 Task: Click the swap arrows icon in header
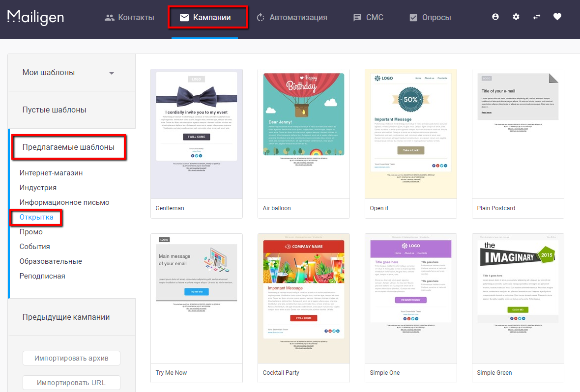pyautogui.click(x=536, y=17)
